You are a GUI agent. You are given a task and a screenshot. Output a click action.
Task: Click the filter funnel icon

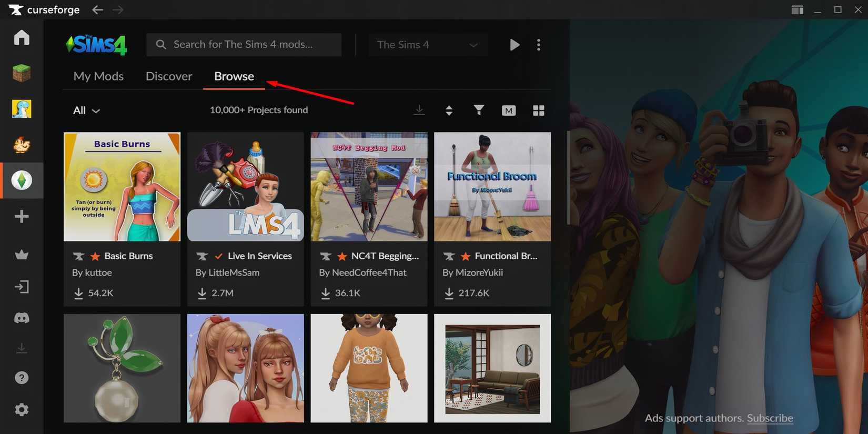pyautogui.click(x=479, y=110)
